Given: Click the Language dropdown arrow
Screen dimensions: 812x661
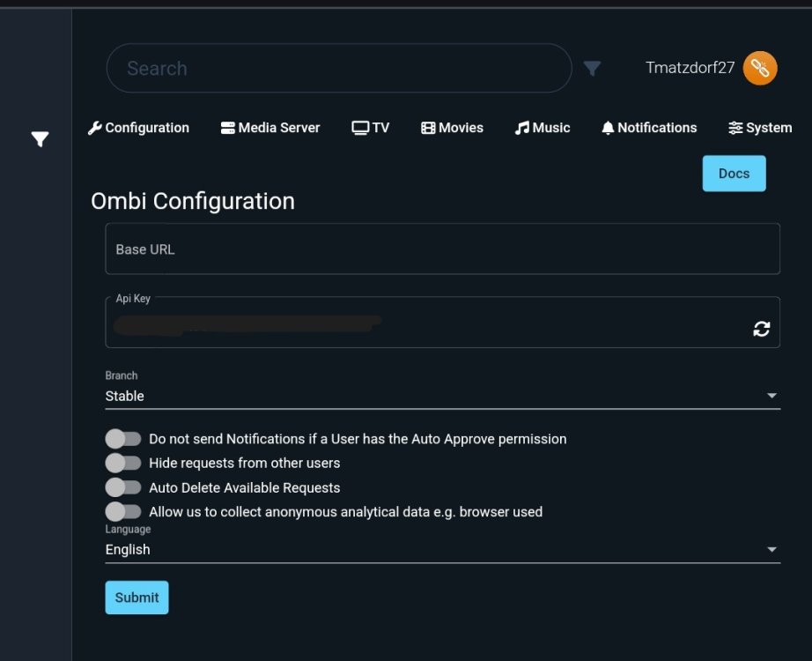Looking at the screenshot, I should click(x=771, y=550).
